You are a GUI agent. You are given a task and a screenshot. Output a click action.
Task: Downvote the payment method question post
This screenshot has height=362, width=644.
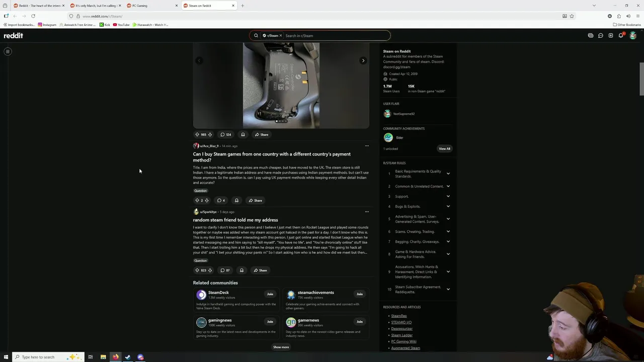click(x=206, y=200)
